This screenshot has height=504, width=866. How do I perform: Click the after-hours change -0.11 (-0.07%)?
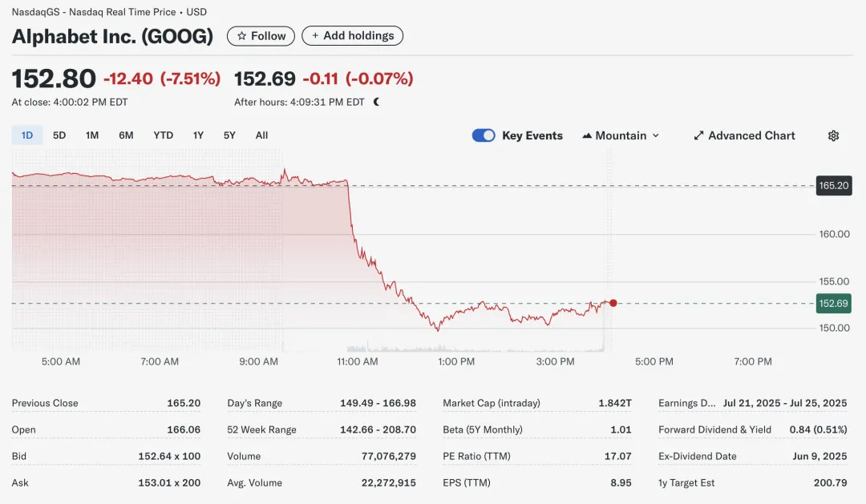(x=358, y=79)
